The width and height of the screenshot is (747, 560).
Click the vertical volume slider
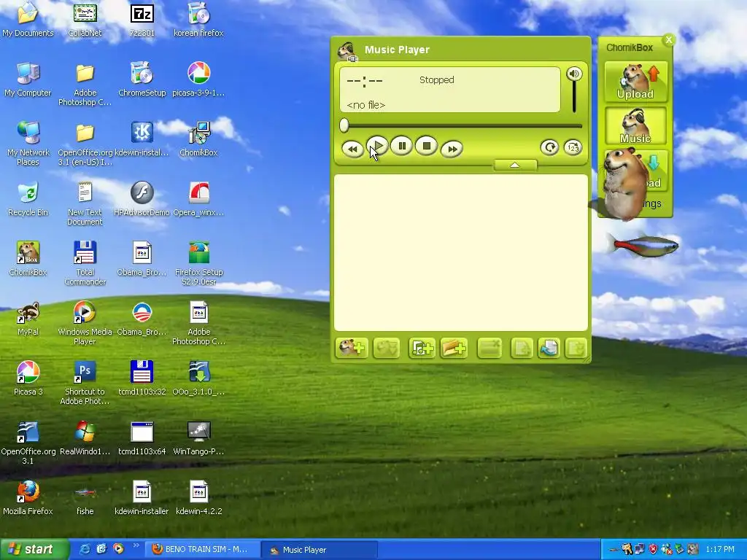(x=574, y=97)
